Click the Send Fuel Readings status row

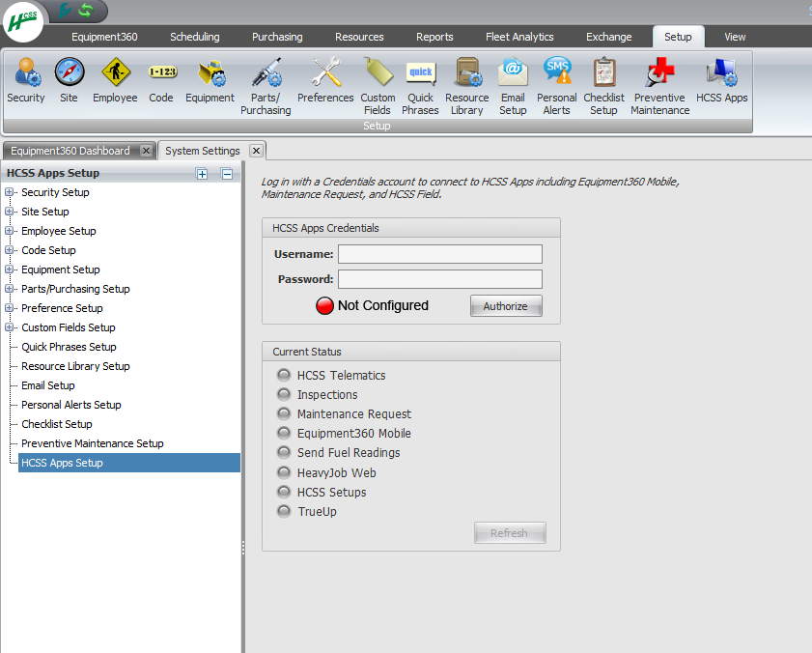pyautogui.click(x=339, y=452)
